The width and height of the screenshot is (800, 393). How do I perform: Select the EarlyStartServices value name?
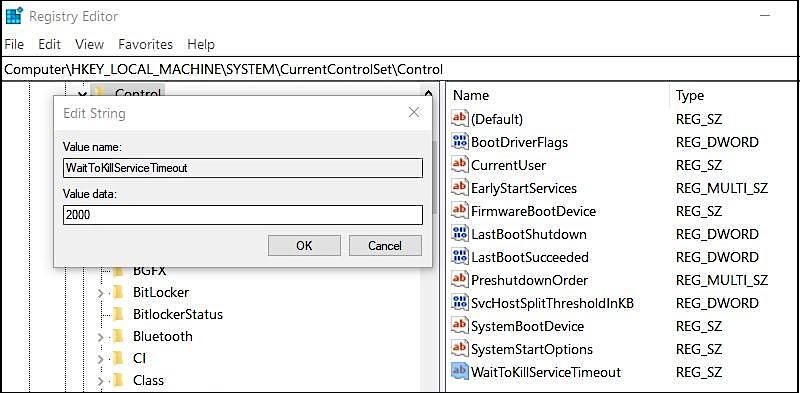[523, 188]
